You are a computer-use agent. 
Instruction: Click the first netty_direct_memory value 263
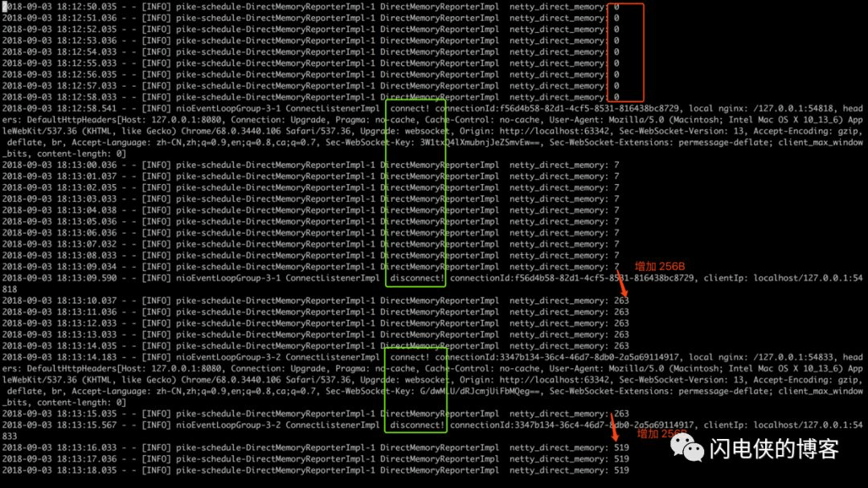pyautogui.click(x=621, y=301)
